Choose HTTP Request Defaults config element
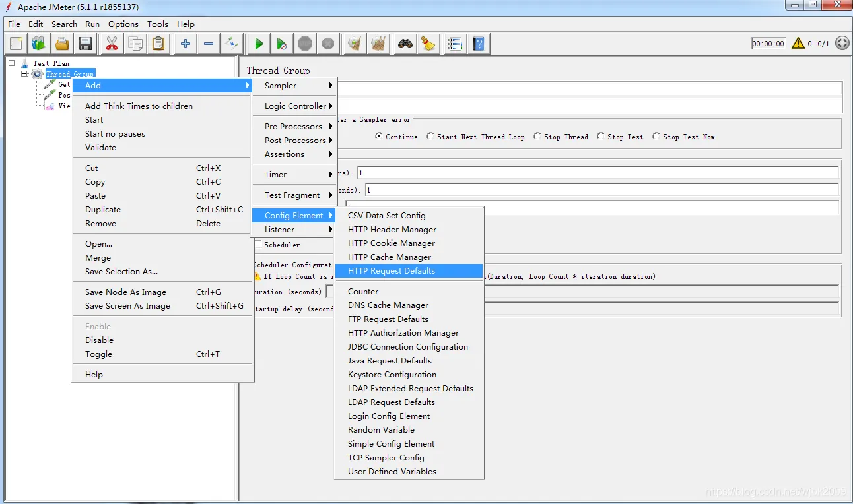The image size is (853, 504). pyautogui.click(x=409, y=271)
